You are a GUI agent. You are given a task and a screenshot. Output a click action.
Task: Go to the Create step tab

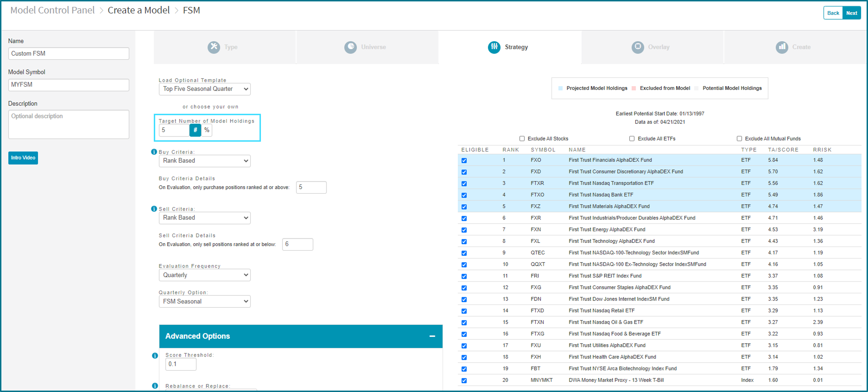pyautogui.click(x=795, y=47)
